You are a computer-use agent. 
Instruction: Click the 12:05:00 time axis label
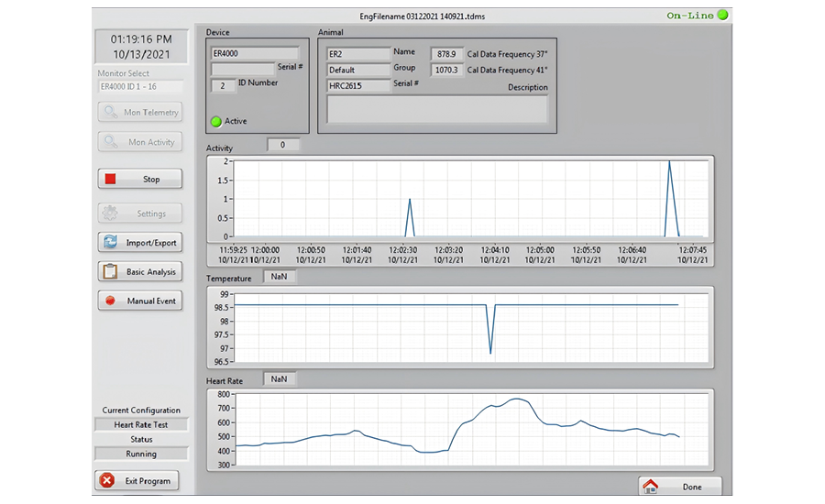pyautogui.click(x=540, y=250)
